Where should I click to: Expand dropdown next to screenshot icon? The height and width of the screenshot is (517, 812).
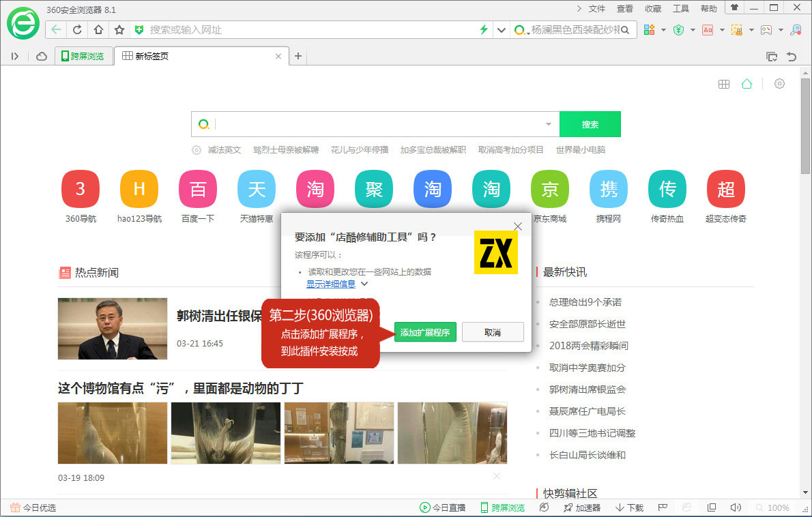(751, 30)
